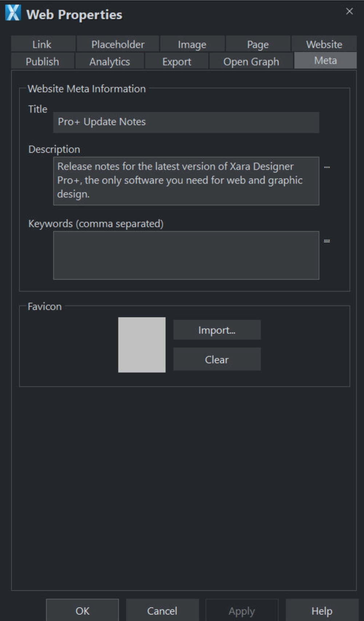Switch to the Publish tab

(x=43, y=61)
